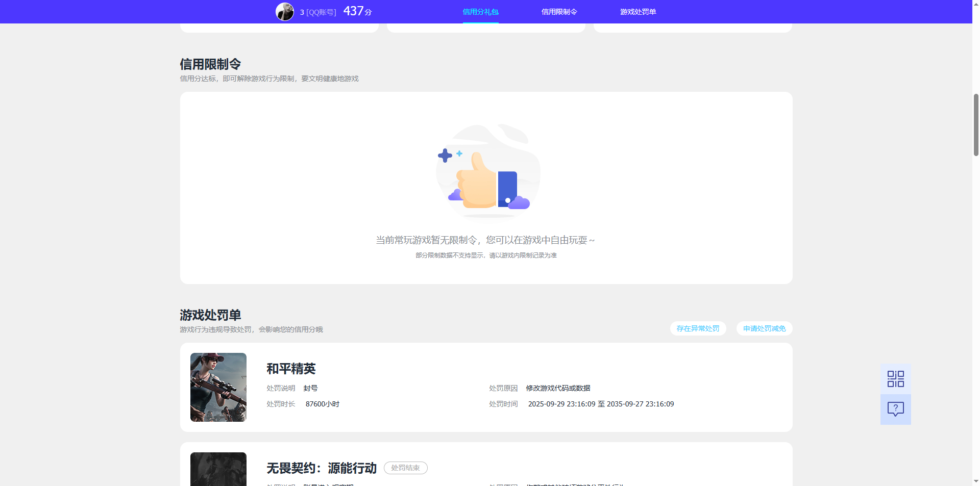Click the 87600小时 penalty duration value
Image resolution: width=980 pixels, height=486 pixels.
pyautogui.click(x=323, y=404)
